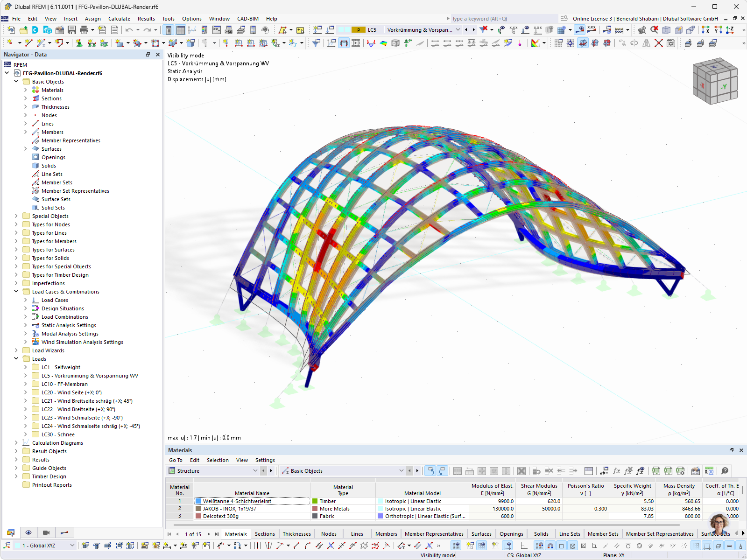Screen dimensions: 747x560
Task: Click the help icon in Materials toolbar
Action: point(725,471)
